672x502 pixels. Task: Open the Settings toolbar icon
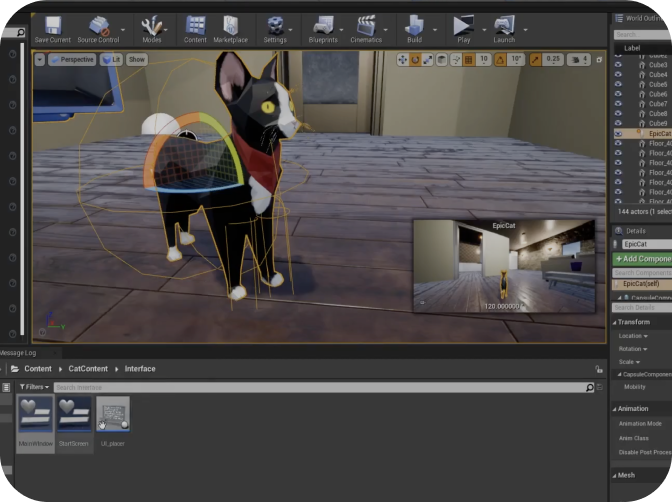(x=275, y=29)
